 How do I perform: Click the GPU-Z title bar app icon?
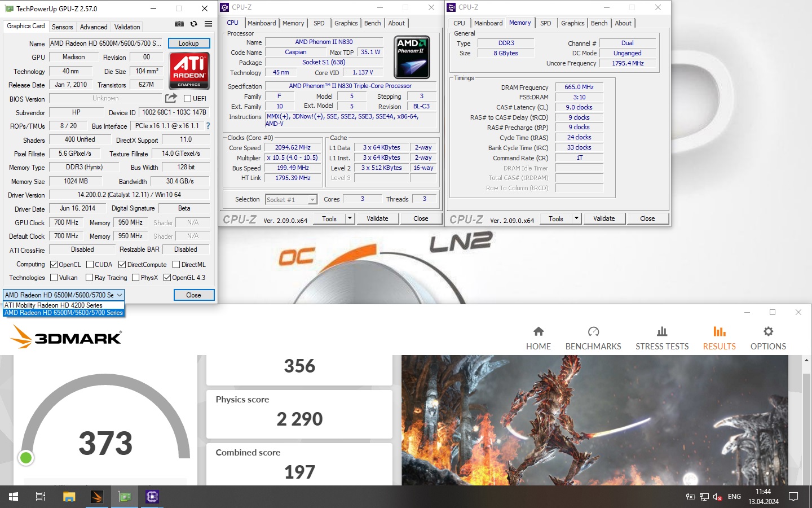click(x=9, y=8)
